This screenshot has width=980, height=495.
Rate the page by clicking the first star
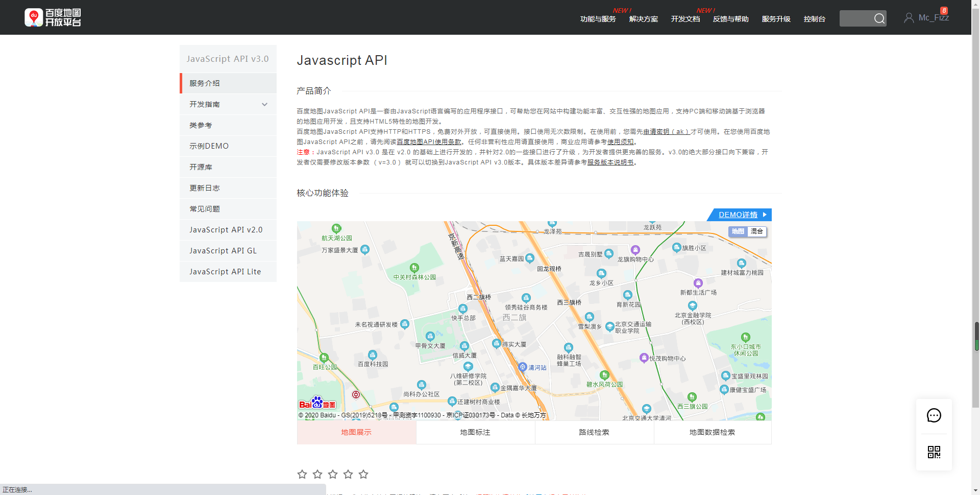coord(302,474)
